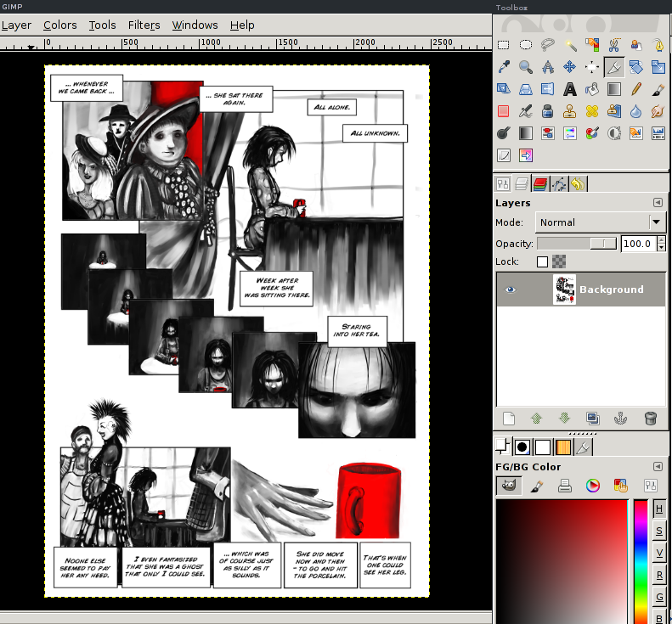Hide the Background layer with eye icon
672x624 pixels.
(511, 290)
